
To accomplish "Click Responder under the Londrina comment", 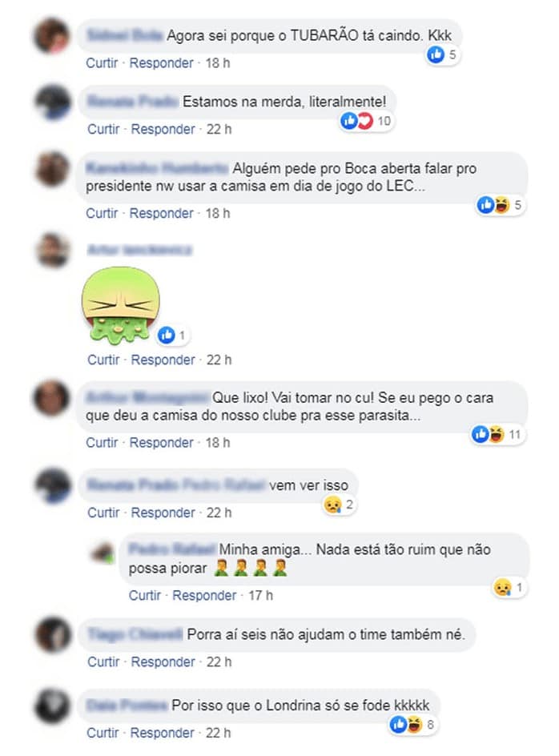I will pos(162,733).
